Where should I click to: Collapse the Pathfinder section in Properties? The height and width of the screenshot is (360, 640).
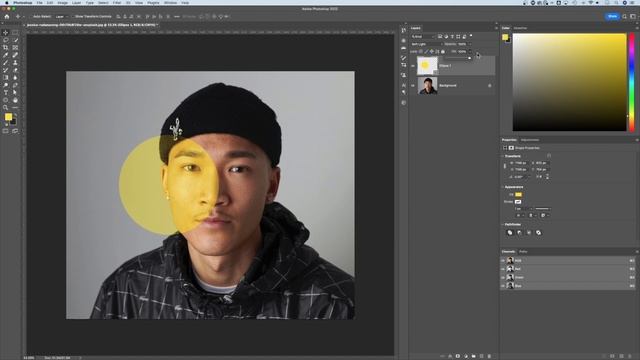click(503, 224)
